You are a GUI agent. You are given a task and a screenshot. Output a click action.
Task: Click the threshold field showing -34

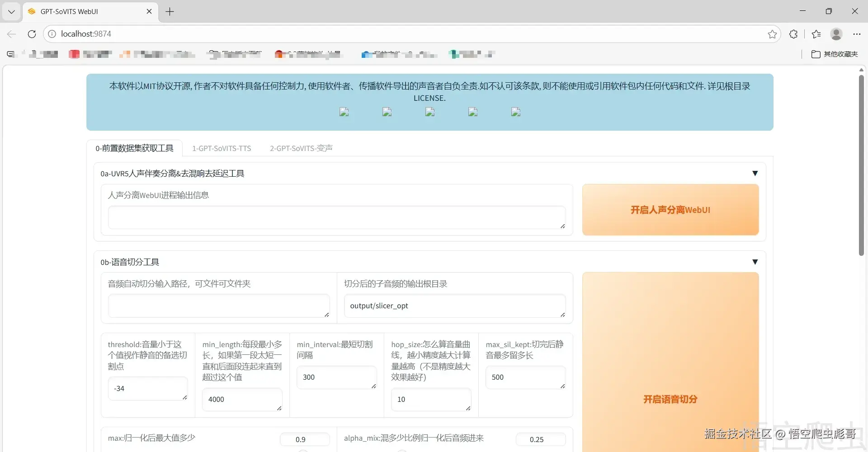pos(148,389)
